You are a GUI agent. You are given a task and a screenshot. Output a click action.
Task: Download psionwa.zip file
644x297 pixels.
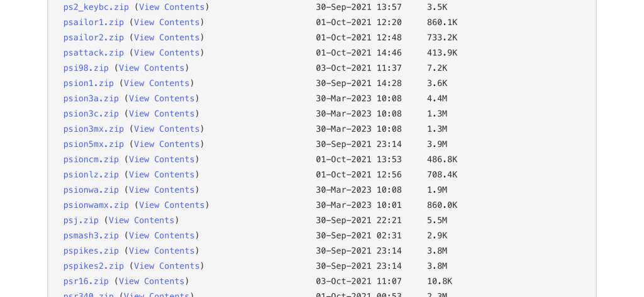(91, 190)
